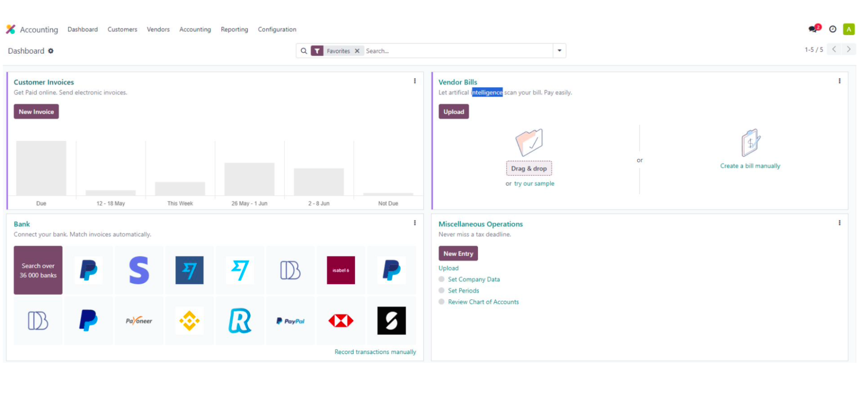
Task: Open the Reporting menu
Action: (234, 29)
